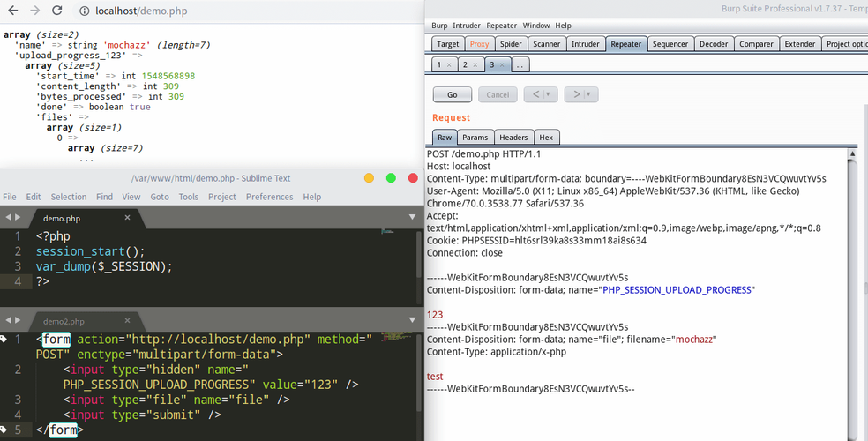This screenshot has width=868, height=441.
Task: Open Burp Suite Repeater menu
Action: pos(502,26)
